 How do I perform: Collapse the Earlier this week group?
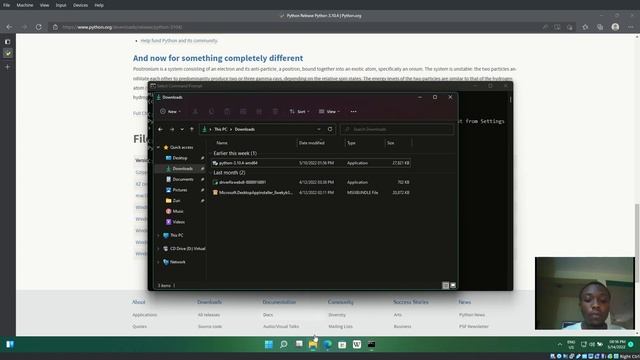click(235, 153)
